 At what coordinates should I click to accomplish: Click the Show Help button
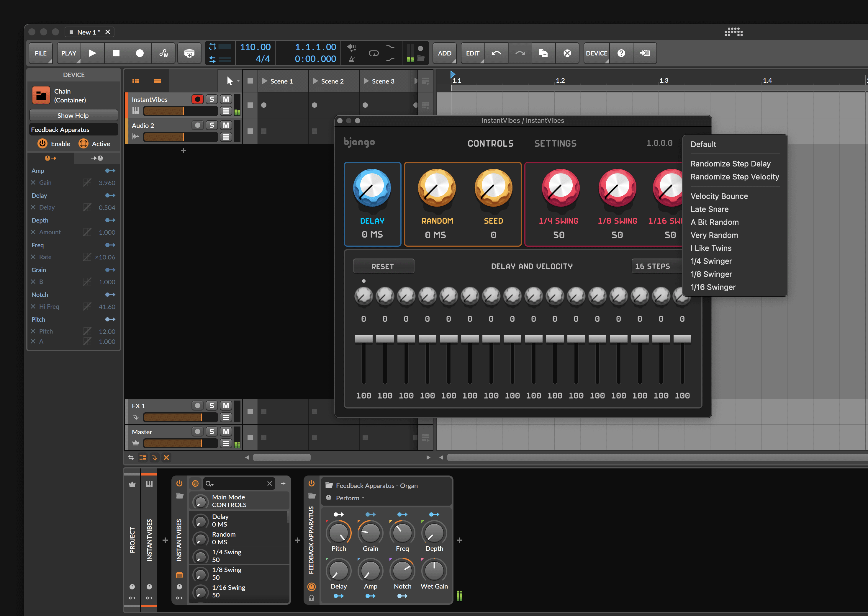[73, 115]
